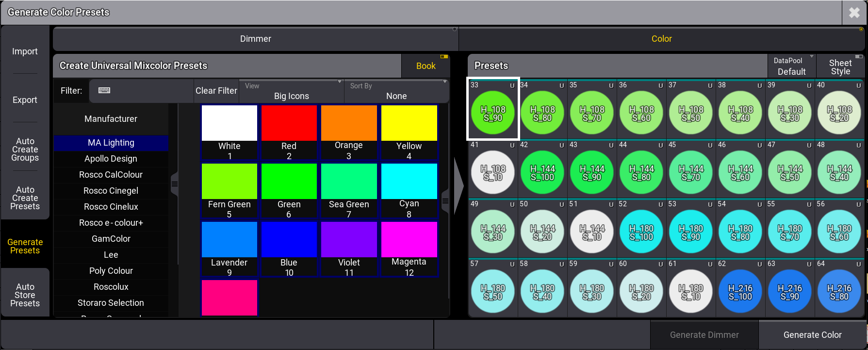Image resolution: width=868 pixels, height=350 pixels.
Task: Switch to the Export tab
Action: (x=25, y=100)
